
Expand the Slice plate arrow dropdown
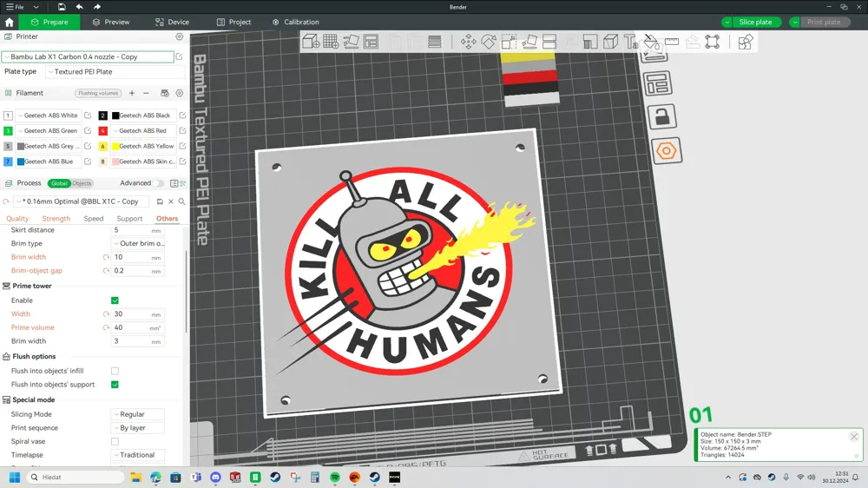click(727, 23)
